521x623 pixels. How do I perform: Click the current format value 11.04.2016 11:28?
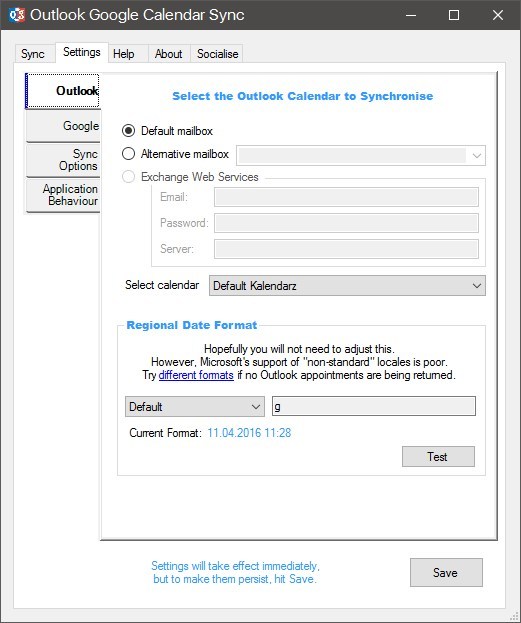[249, 433]
